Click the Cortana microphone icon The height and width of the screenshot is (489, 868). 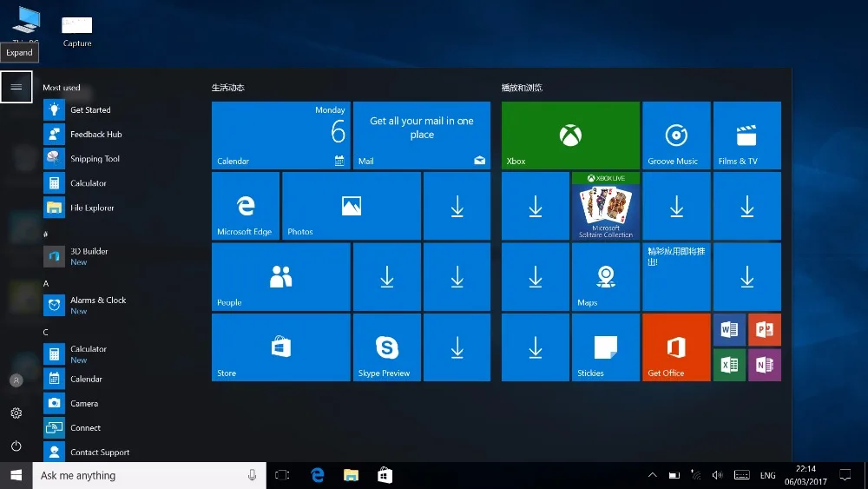[252, 475]
